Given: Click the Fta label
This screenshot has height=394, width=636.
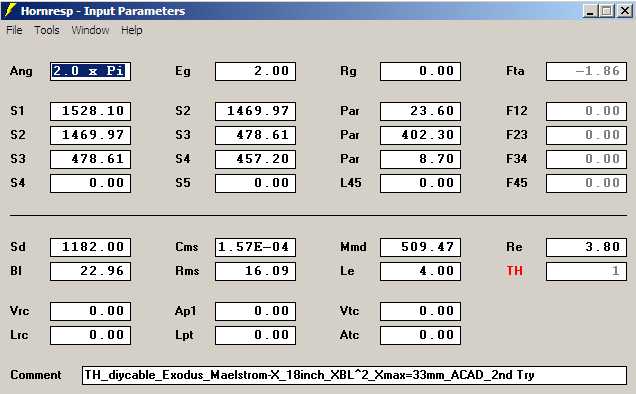Looking at the screenshot, I should click(515, 71).
